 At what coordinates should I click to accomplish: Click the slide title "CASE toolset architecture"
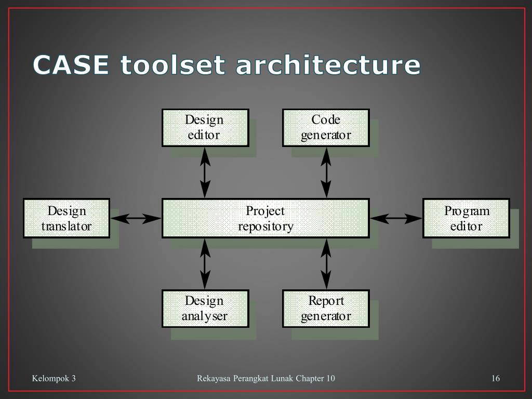pos(227,64)
